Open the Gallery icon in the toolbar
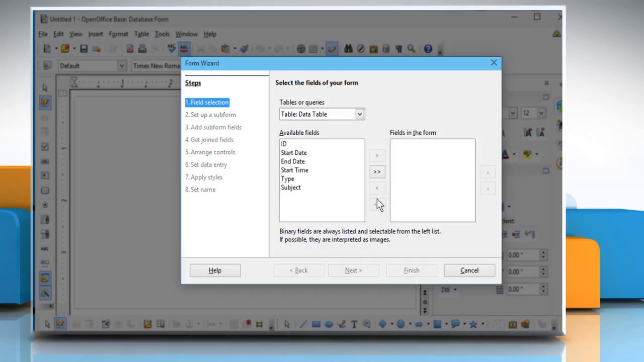This screenshot has height=362, width=644. pos(373,49)
